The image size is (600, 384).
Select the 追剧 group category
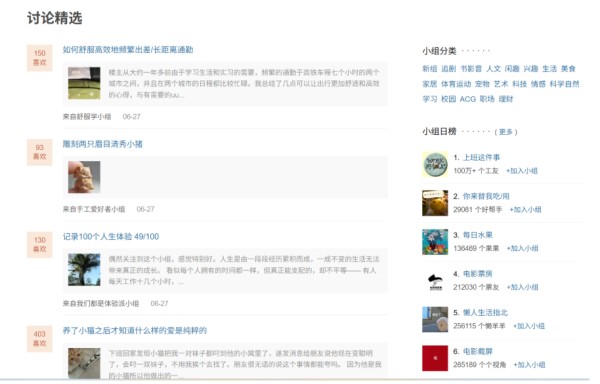[448, 69]
